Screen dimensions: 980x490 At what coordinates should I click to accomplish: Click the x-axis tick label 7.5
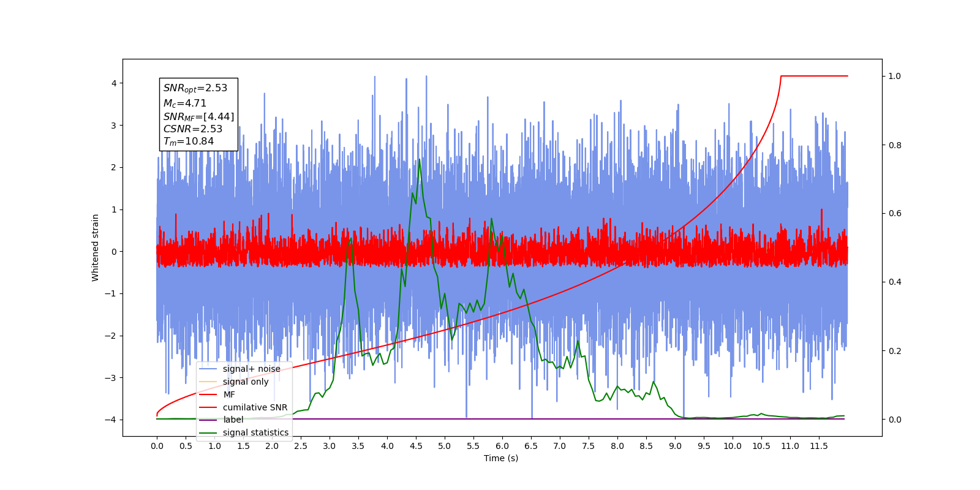[589, 446]
